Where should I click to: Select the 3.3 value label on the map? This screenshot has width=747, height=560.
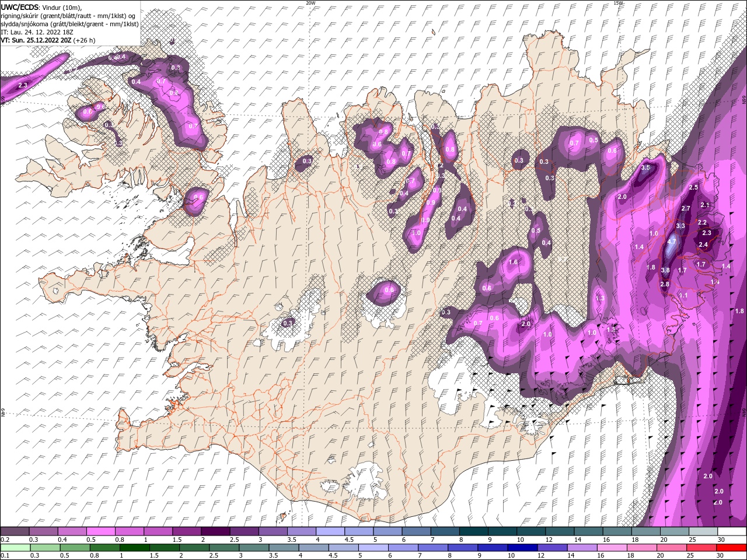point(680,226)
